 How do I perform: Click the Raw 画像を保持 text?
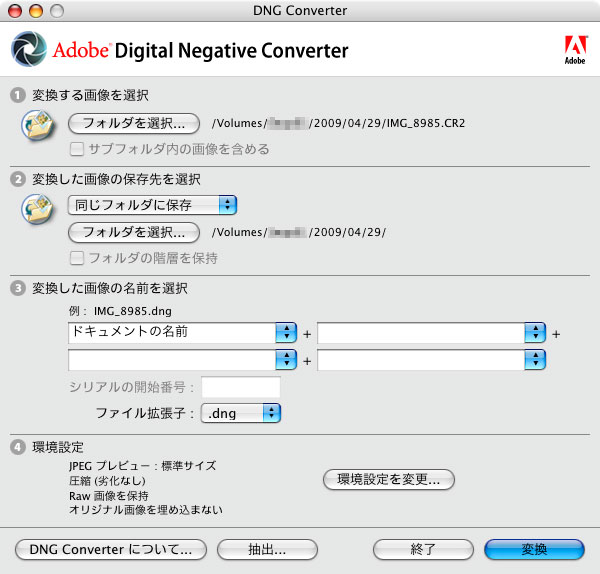point(109,496)
